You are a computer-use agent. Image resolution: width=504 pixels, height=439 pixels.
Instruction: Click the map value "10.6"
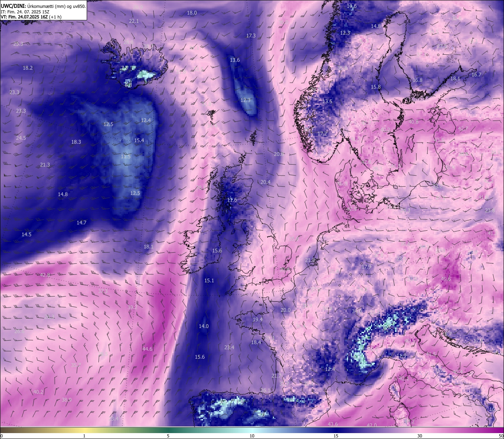[x=352, y=6]
